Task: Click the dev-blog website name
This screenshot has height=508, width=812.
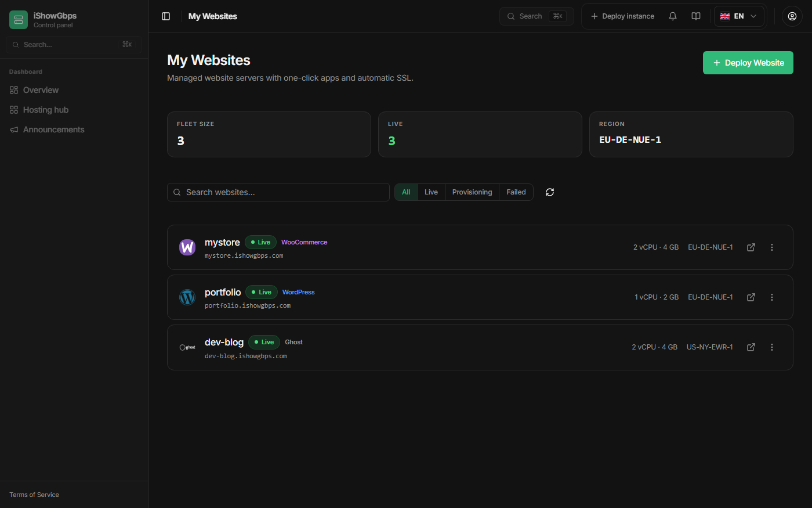Action: pos(224,342)
